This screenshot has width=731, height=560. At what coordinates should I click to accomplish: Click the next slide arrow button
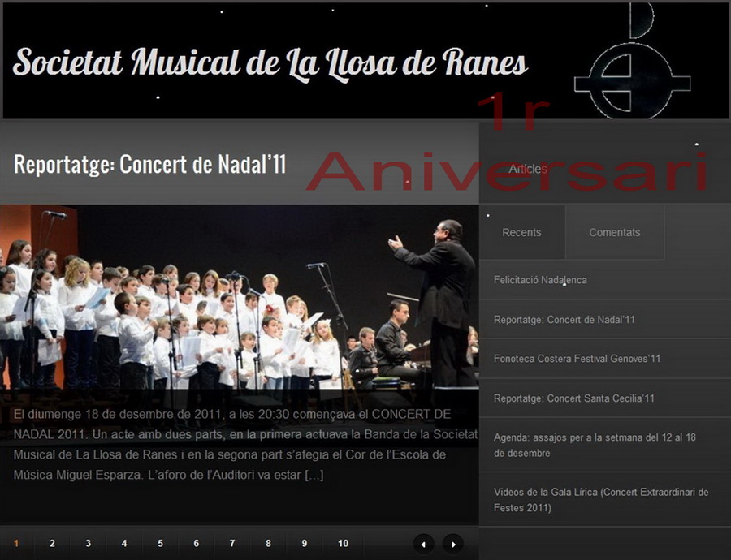click(453, 544)
